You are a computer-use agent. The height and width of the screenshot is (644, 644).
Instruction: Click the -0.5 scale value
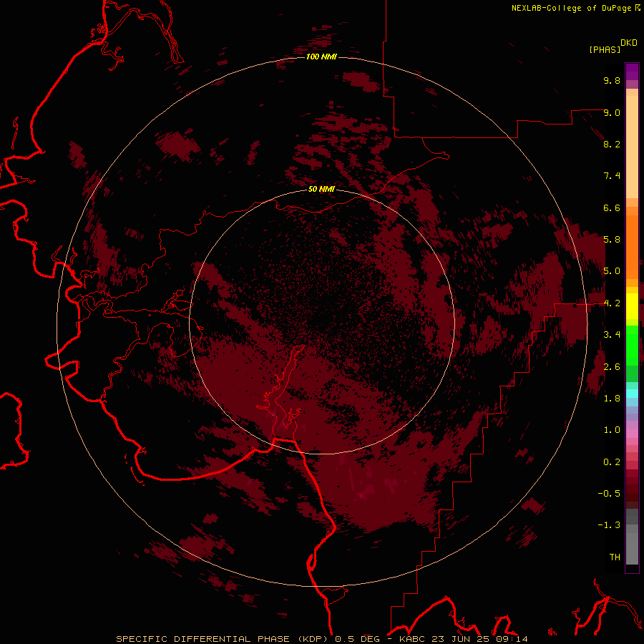(609, 494)
